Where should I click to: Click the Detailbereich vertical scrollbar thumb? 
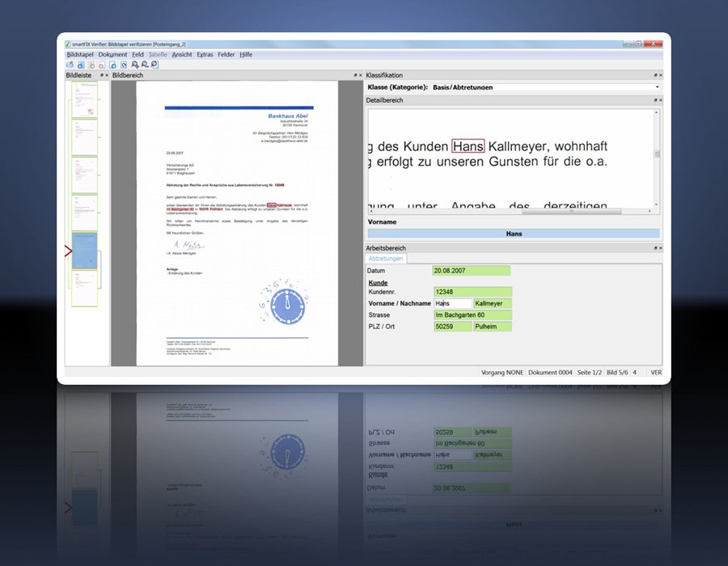657,154
